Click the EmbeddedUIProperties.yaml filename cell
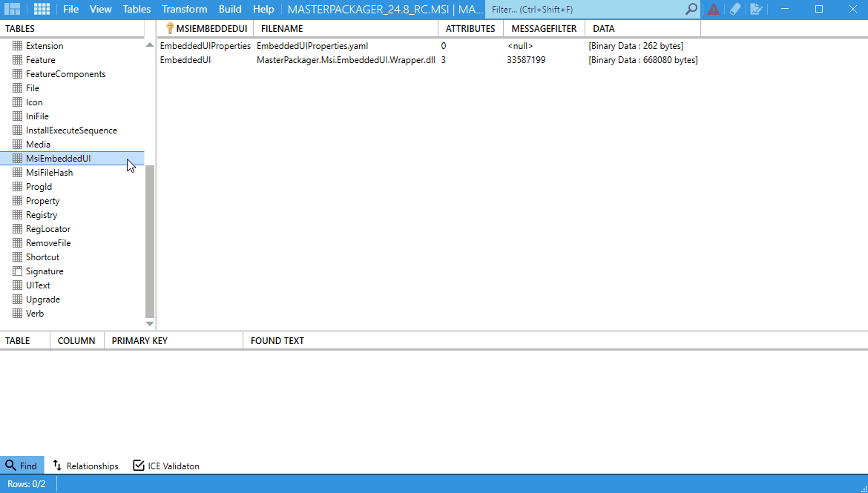868x493 pixels. coord(312,46)
